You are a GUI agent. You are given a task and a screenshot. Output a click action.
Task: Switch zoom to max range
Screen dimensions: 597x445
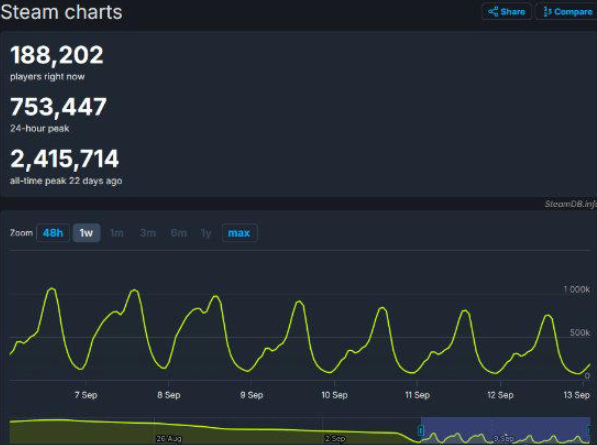[x=239, y=233]
